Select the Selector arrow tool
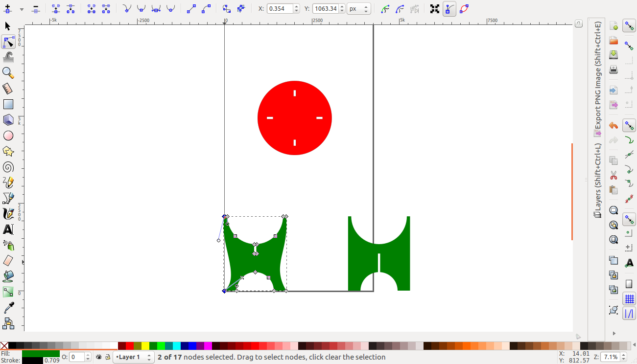637x364 pixels. click(8, 26)
